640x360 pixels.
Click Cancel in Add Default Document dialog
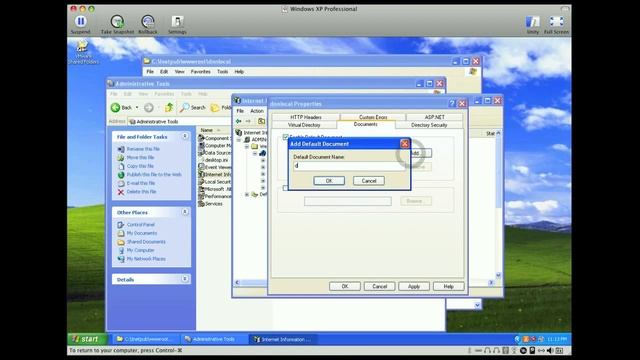(x=369, y=181)
